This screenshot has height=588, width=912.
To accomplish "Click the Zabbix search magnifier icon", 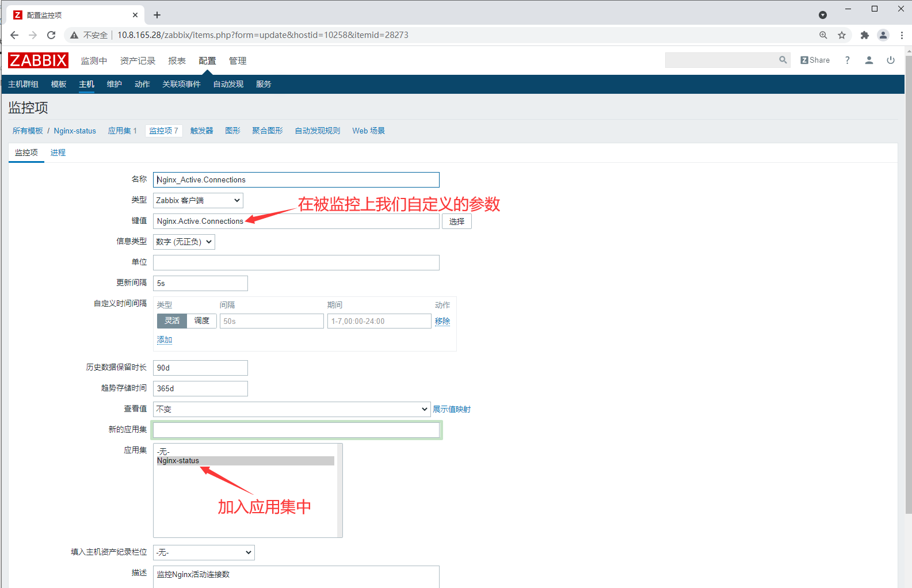I will 783,60.
